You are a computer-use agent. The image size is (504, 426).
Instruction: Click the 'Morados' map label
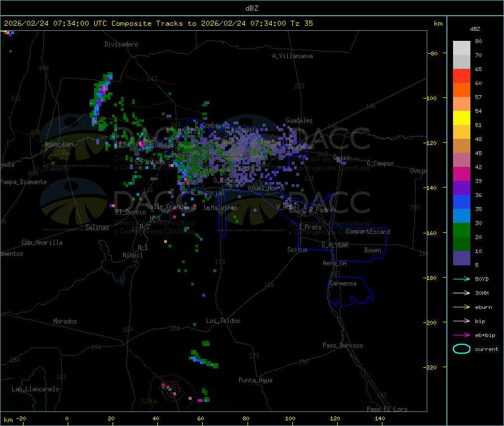(x=65, y=321)
